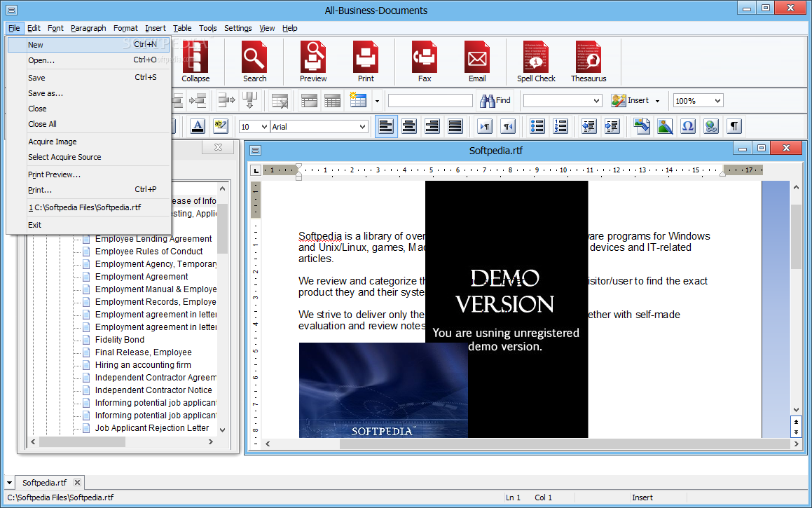Increase paragraph indent

click(612, 126)
